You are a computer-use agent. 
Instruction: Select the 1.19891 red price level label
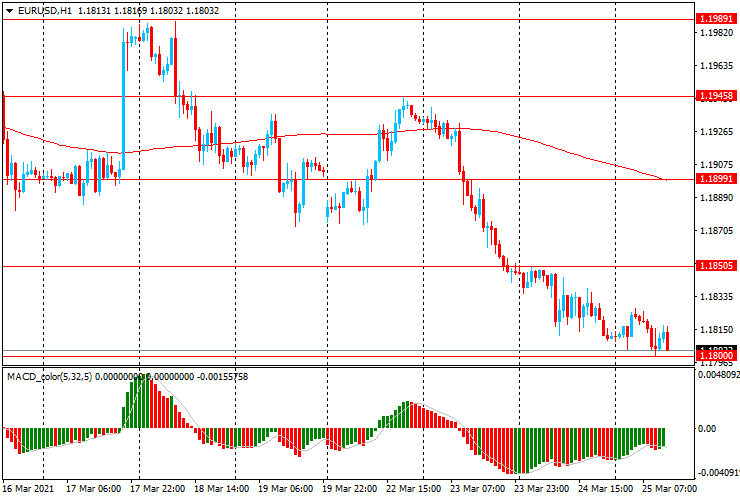pyautogui.click(x=717, y=19)
